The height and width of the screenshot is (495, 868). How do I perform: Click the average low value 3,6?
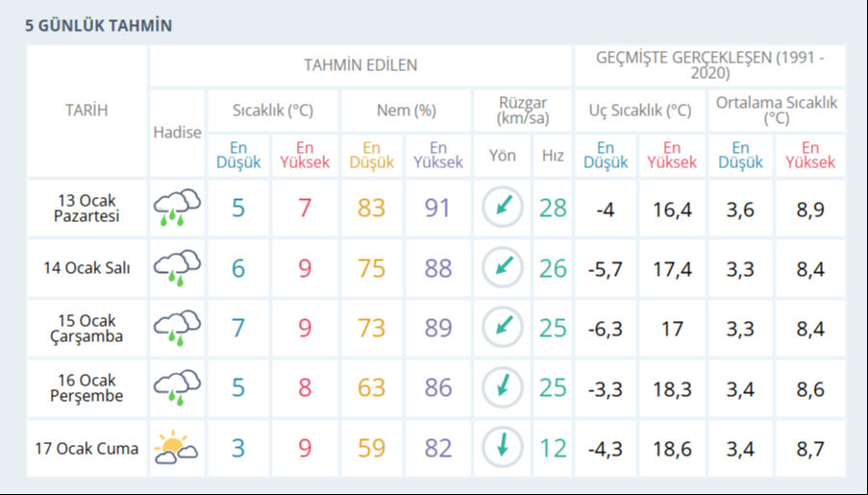(740, 210)
